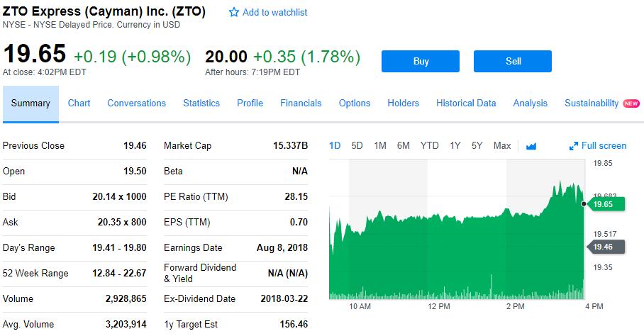Viewport: 644px width, 336px height.
Task: Open the Financials tab
Action: click(x=301, y=103)
